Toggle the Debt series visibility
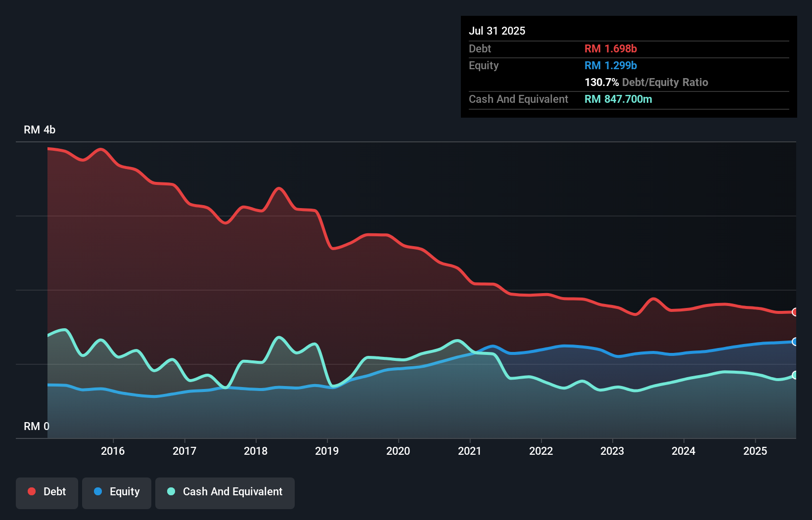 (x=47, y=492)
